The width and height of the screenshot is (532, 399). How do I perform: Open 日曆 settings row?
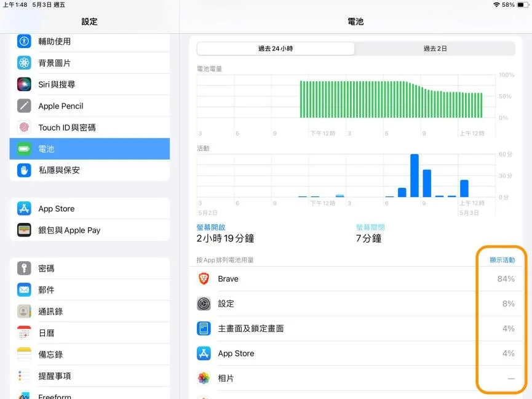pos(90,332)
